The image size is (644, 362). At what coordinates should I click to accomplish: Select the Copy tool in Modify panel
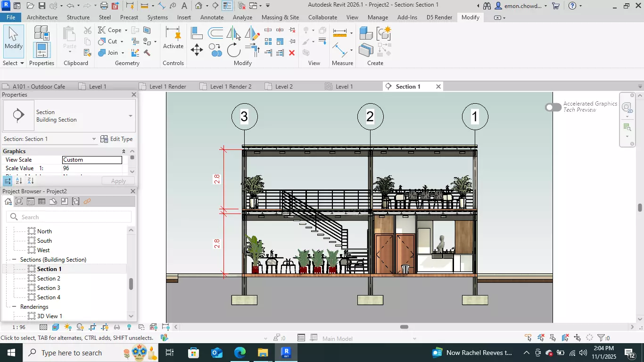pyautogui.click(x=215, y=49)
